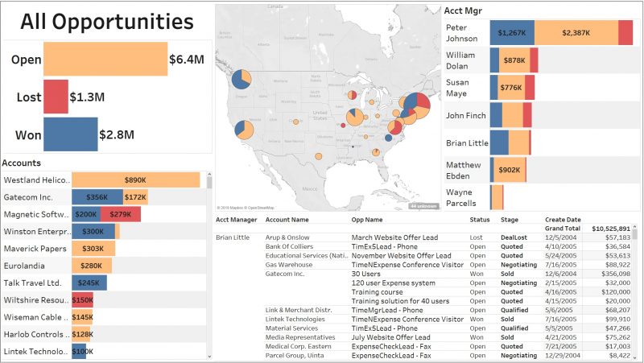Select the '30 Users' opportunity
This screenshot has height=363, width=644.
(366, 274)
